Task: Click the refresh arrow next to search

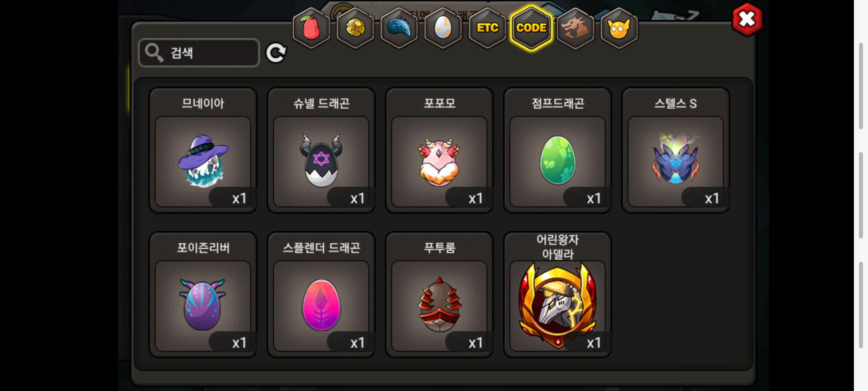Action: [x=276, y=53]
